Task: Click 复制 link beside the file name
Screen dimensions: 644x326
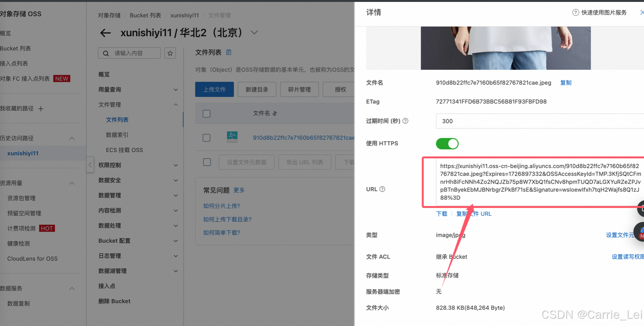Action: (x=566, y=83)
